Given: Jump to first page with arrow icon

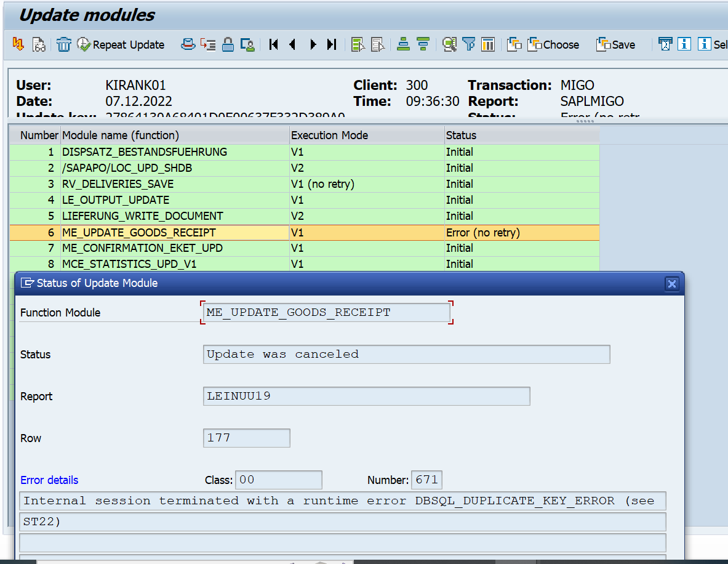Looking at the screenshot, I should [274, 44].
